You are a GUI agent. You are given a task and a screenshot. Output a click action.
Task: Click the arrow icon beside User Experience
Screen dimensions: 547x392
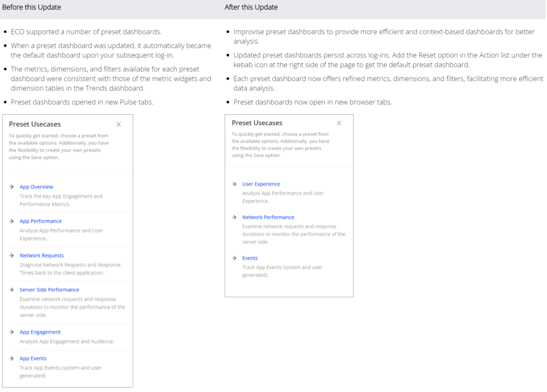(234, 184)
